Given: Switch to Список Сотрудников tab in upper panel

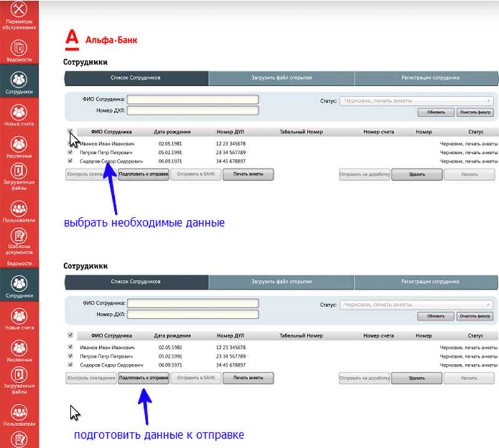Looking at the screenshot, I should pos(136,78).
